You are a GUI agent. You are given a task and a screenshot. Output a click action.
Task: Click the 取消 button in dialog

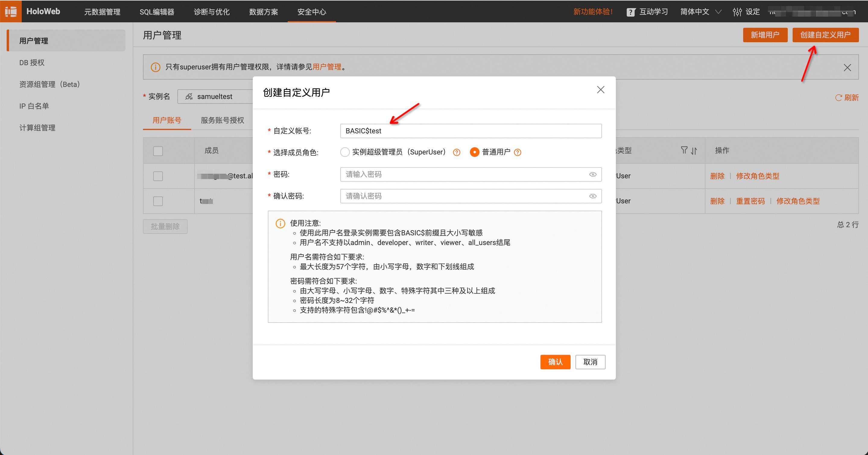pos(590,362)
